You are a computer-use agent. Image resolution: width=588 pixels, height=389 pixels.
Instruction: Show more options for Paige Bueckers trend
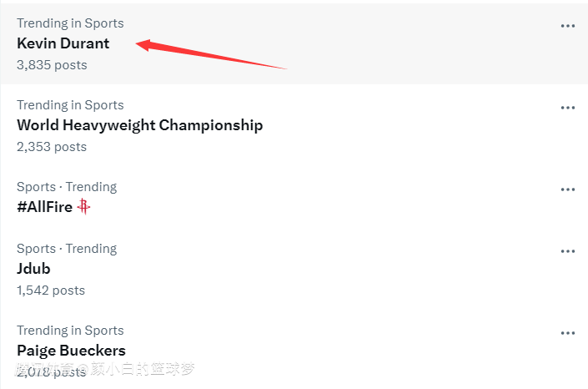pos(568,333)
